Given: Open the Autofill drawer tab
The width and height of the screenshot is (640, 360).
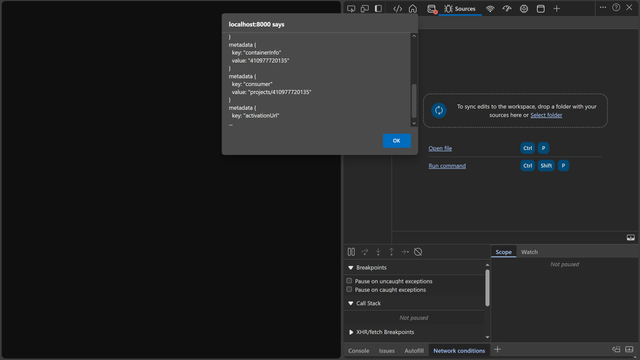Looking at the screenshot, I should tap(414, 351).
